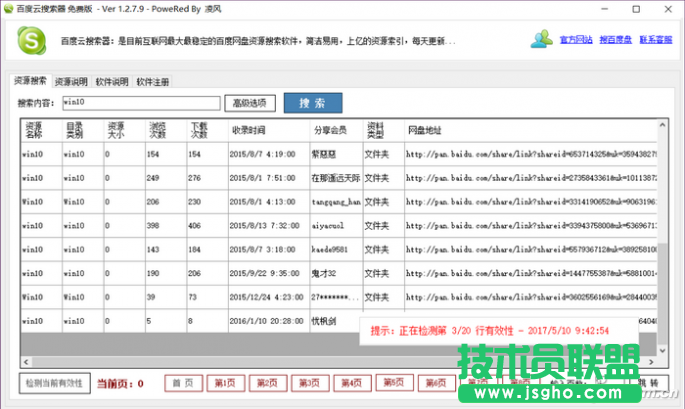Open the 官方网站 link

pyautogui.click(x=576, y=40)
